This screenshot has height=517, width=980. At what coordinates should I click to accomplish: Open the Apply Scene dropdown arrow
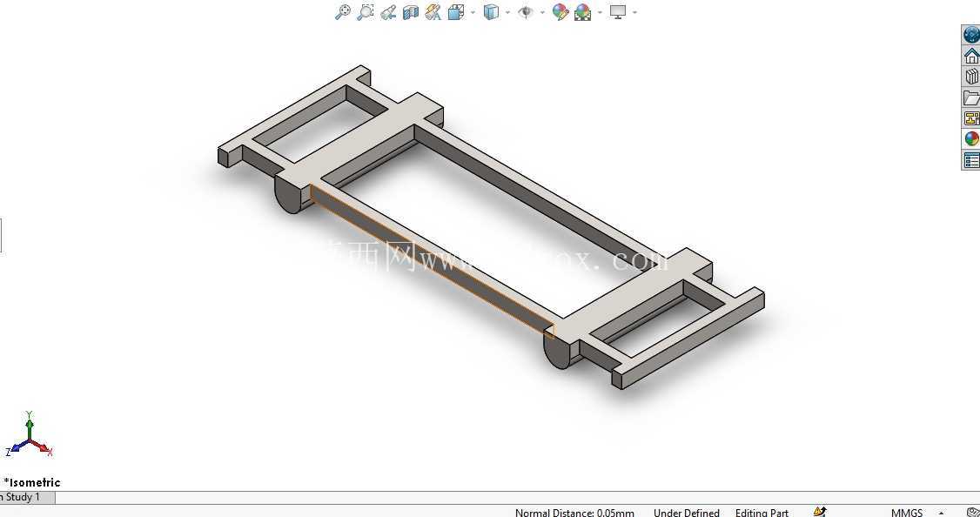(x=600, y=12)
